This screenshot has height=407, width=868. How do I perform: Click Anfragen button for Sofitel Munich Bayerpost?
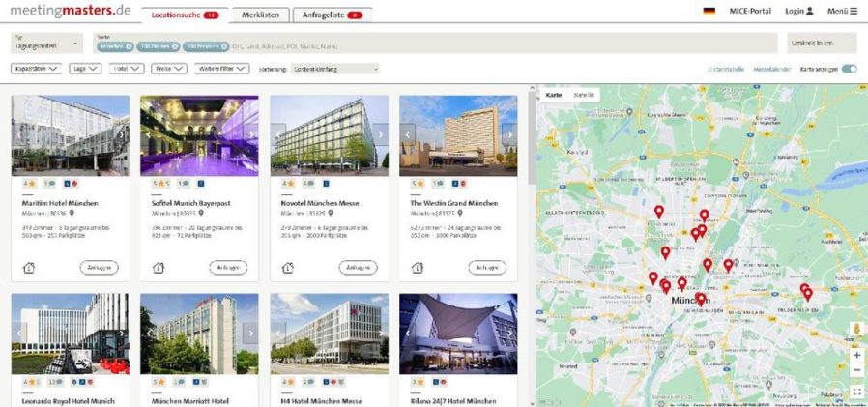[228, 268]
